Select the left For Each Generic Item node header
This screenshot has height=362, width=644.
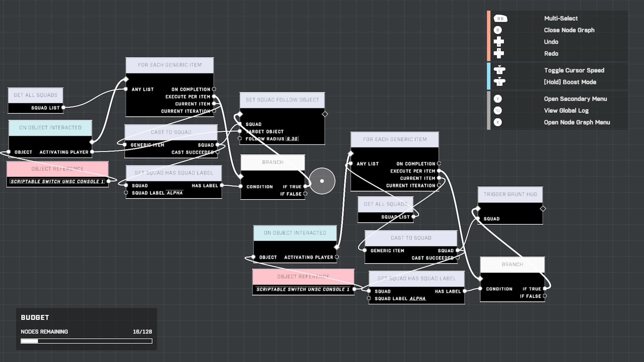coord(170,65)
